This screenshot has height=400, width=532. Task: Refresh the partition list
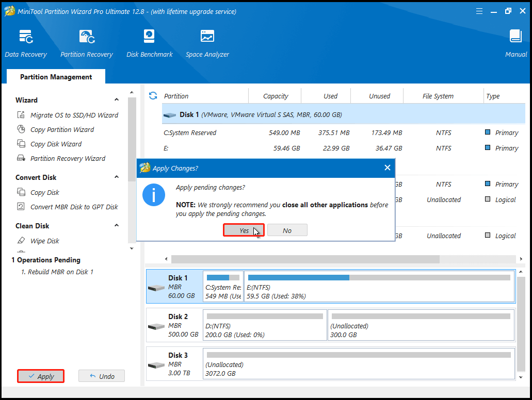153,95
